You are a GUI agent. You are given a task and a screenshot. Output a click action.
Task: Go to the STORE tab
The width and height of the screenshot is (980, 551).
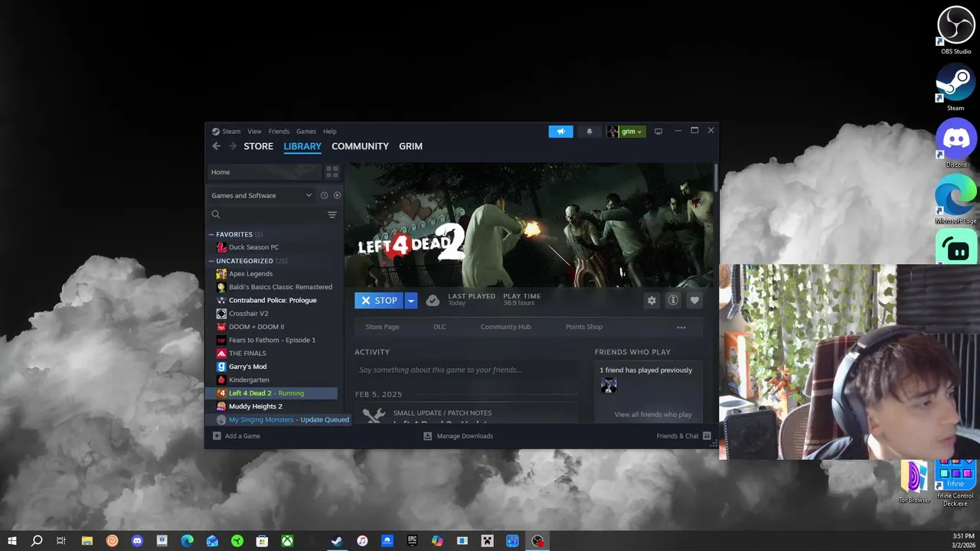(x=258, y=146)
